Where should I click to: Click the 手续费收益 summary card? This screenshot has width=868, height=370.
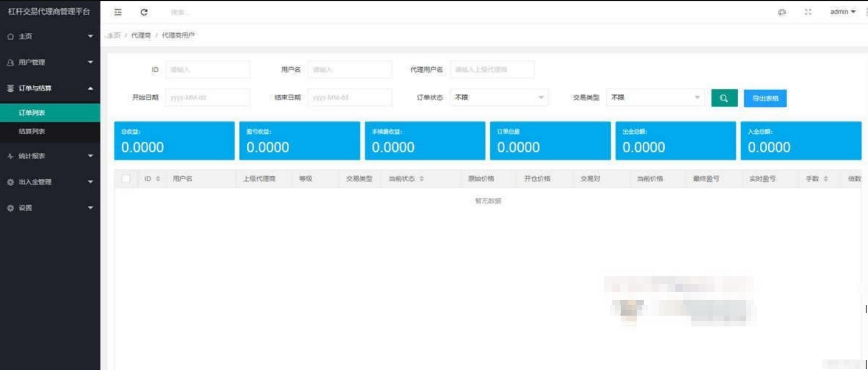425,141
